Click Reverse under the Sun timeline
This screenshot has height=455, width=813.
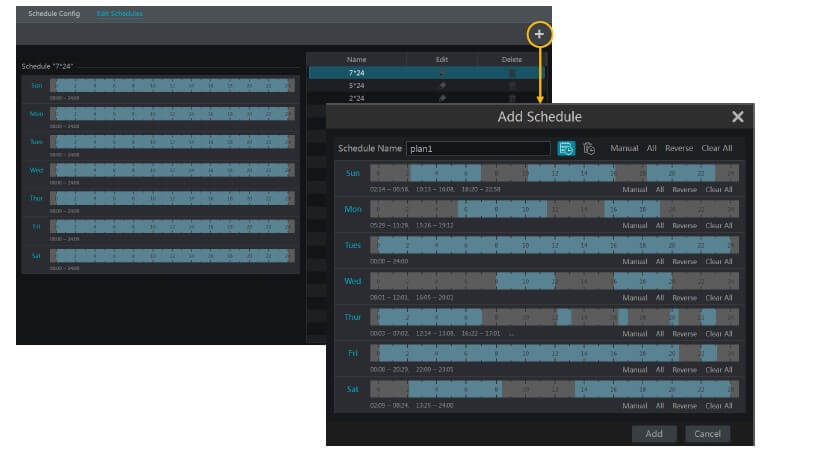pos(684,190)
